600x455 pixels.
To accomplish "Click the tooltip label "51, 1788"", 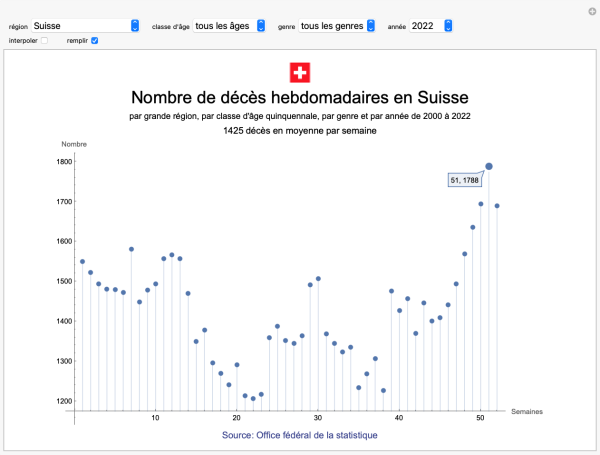I will 465,180.
